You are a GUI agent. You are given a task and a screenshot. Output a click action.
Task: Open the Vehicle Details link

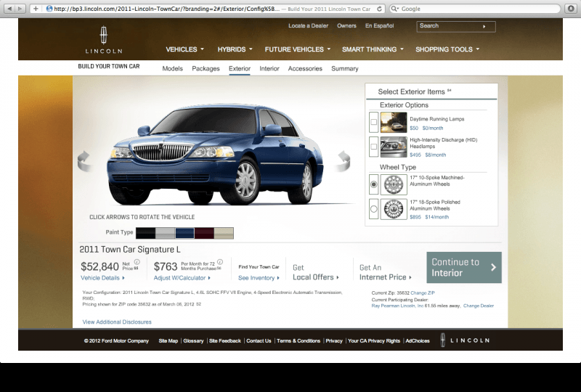pyautogui.click(x=102, y=278)
